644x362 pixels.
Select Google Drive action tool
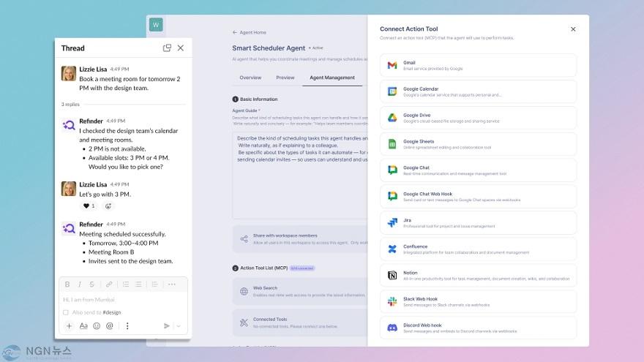pyautogui.click(x=478, y=118)
